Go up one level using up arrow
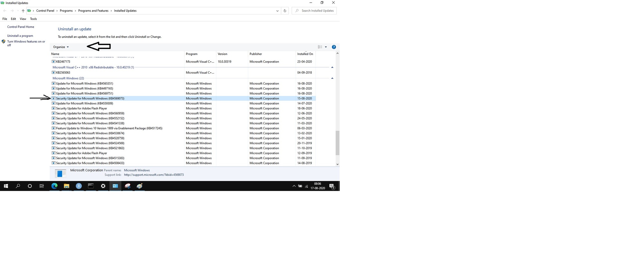This screenshot has width=644, height=274. 23,11
